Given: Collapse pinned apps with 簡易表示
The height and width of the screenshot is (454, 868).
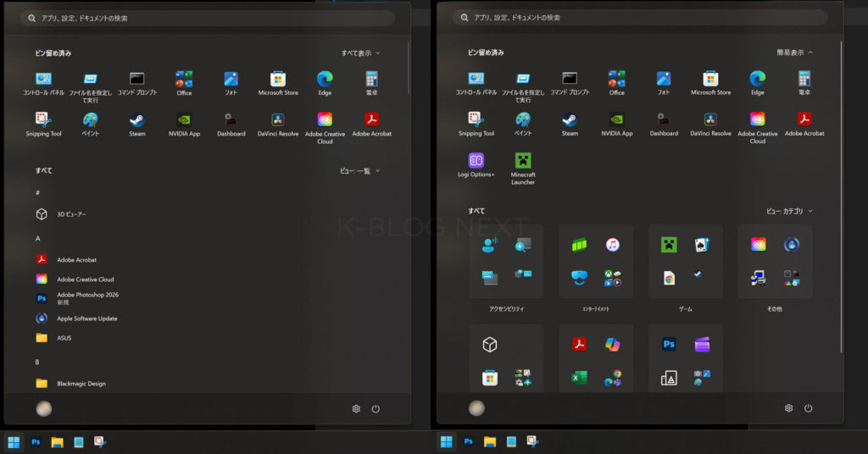Looking at the screenshot, I should click(x=794, y=53).
